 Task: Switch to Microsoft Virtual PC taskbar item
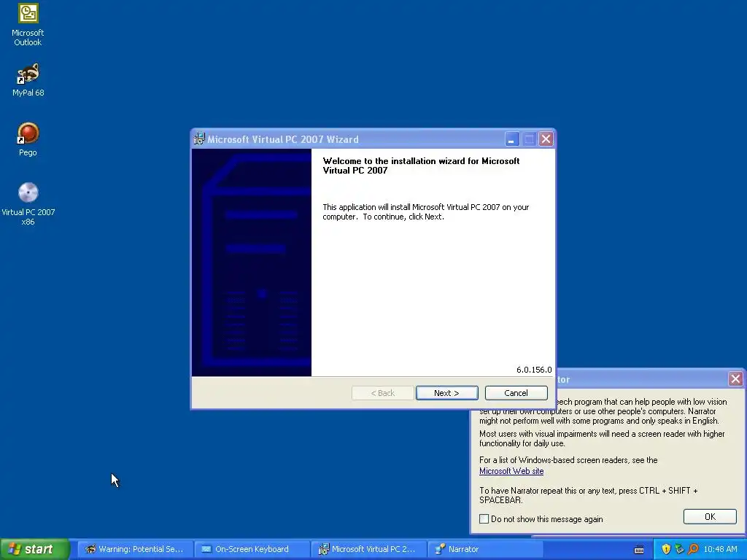coord(368,549)
